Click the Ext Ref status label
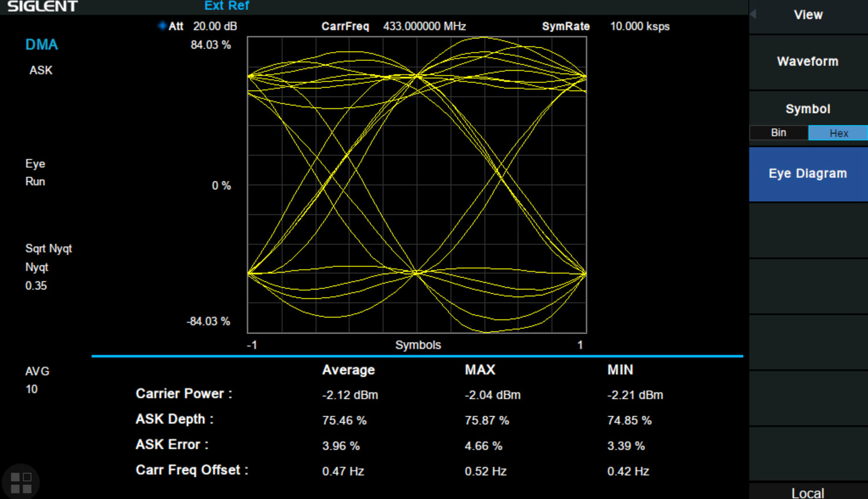The height and width of the screenshot is (499, 868). tap(226, 5)
